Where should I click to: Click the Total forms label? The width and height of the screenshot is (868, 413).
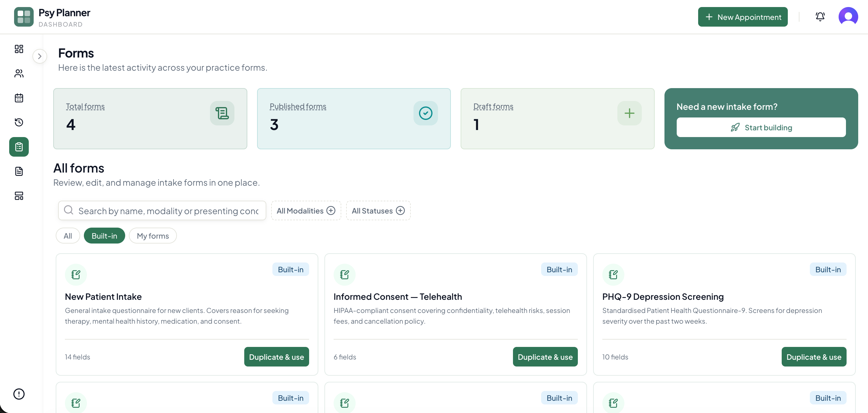[85, 106]
